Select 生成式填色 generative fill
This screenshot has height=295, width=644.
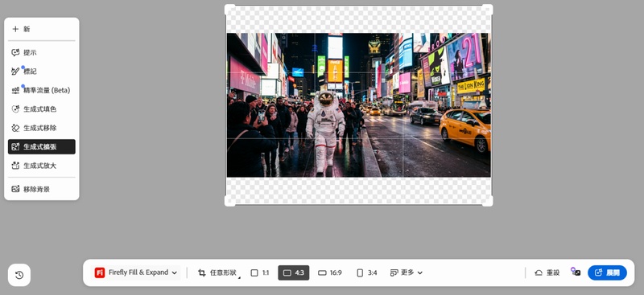pos(42,109)
